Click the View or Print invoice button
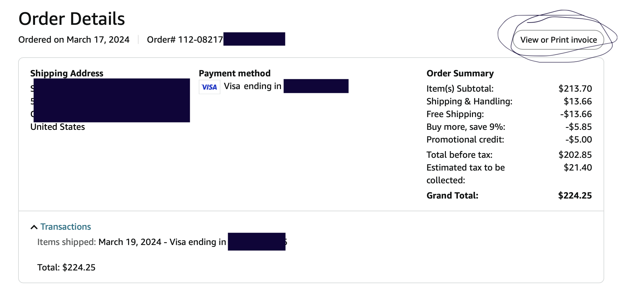 558,40
